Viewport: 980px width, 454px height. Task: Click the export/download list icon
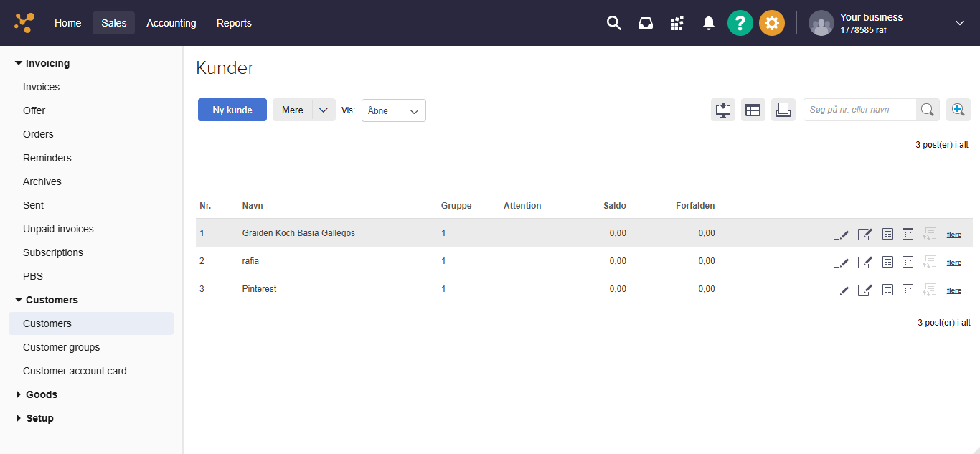click(x=723, y=110)
